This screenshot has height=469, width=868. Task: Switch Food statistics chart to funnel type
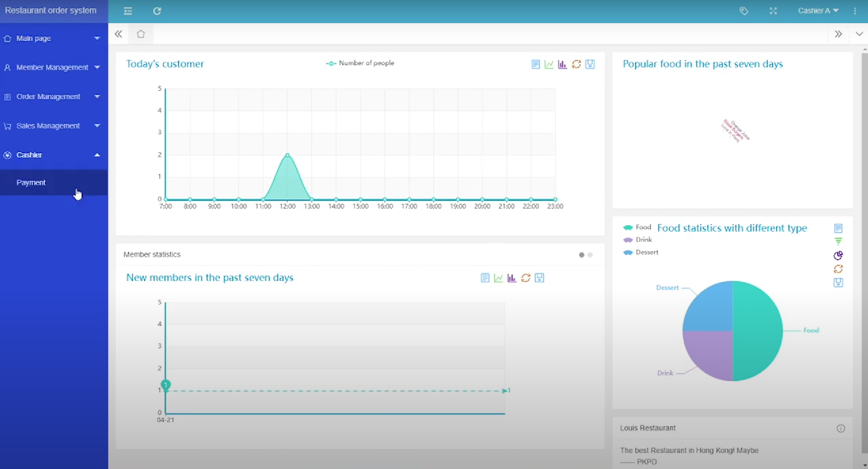point(838,242)
